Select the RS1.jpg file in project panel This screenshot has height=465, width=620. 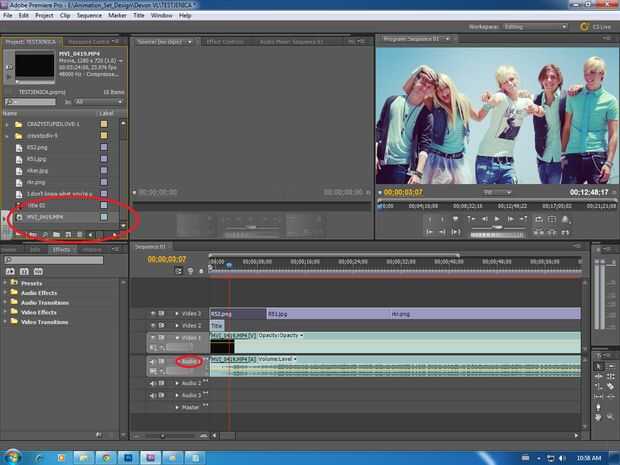point(36,159)
